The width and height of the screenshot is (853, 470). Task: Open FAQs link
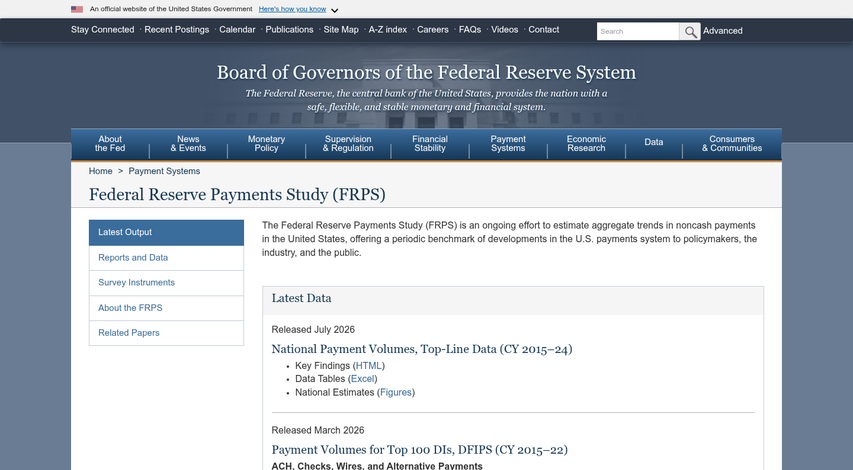(470, 30)
